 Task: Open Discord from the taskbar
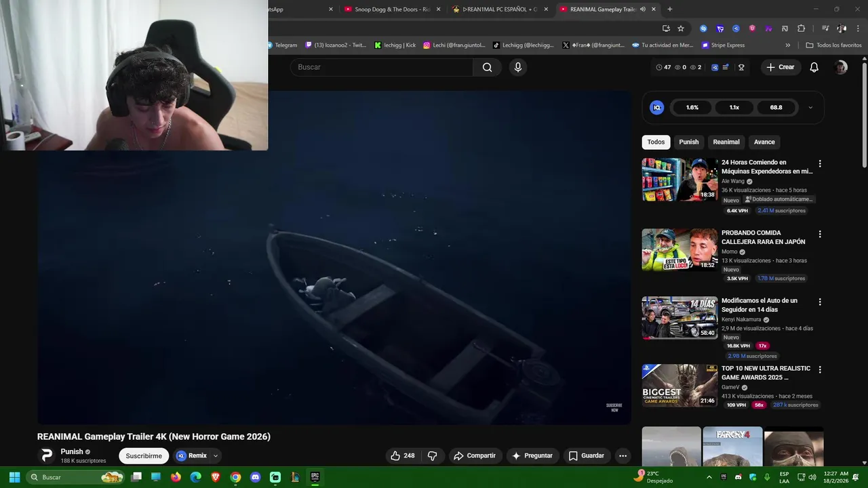(x=255, y=477)
